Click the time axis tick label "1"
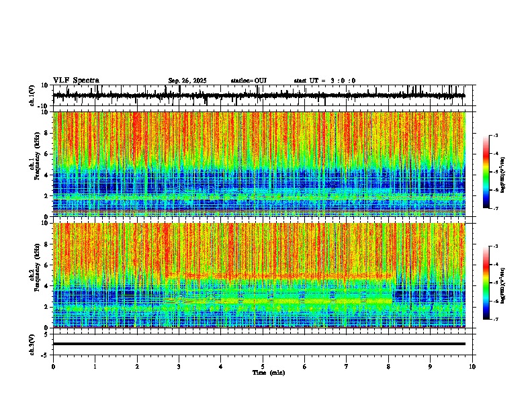Viewport: 532px width, 411px height. coord(95,367)
